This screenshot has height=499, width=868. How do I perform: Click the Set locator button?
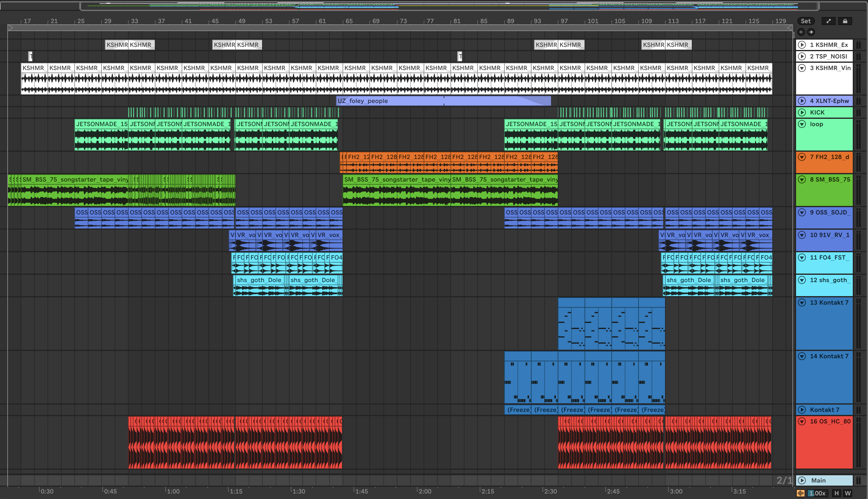pos(806,21)
